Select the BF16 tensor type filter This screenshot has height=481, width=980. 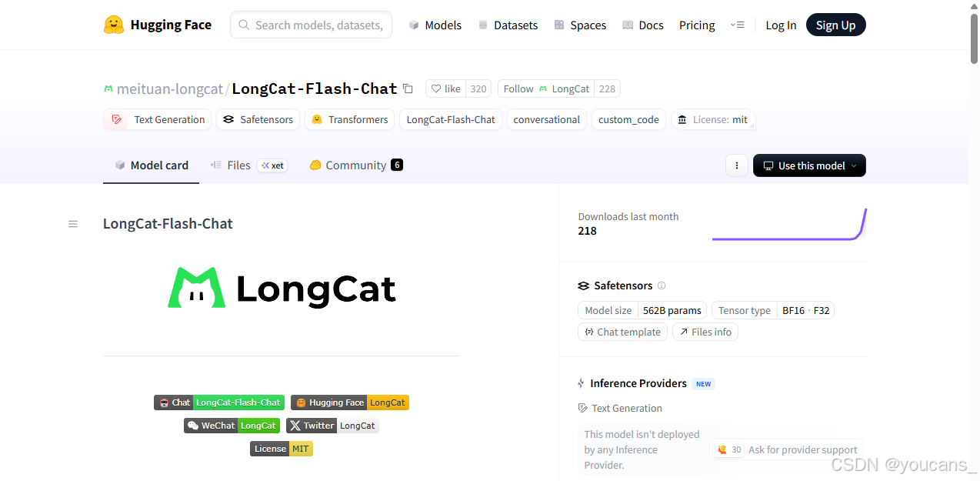pos(793,310)
